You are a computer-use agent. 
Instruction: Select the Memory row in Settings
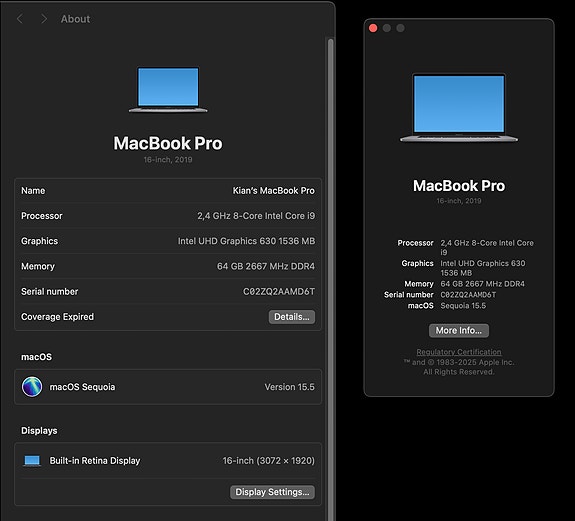click(x=168, y=266)
